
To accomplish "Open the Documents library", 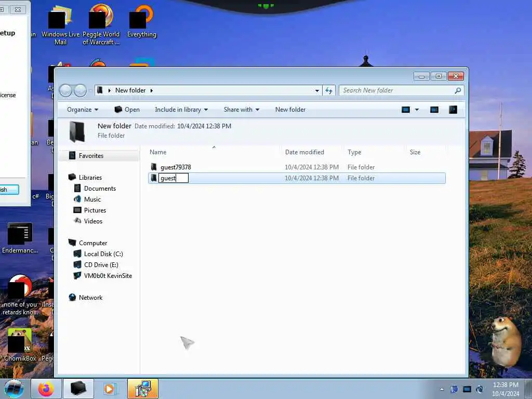I will pos(100,188).
